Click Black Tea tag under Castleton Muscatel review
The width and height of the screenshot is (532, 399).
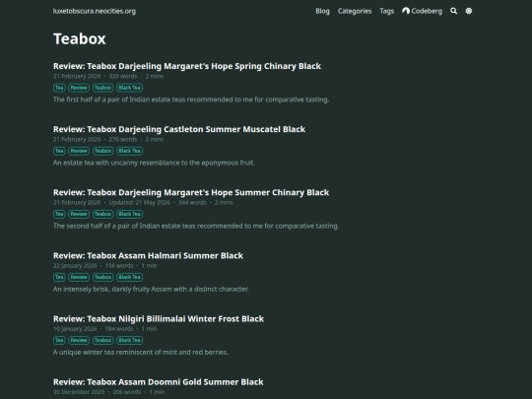(130, 151)
